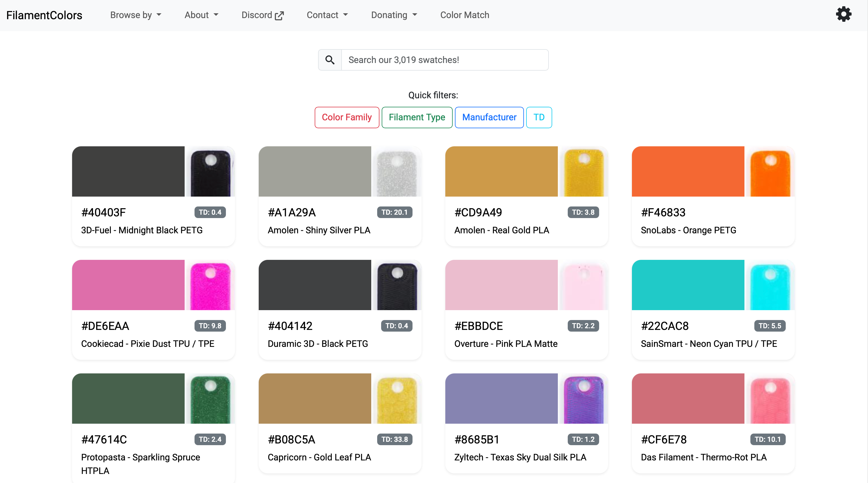Click the #404142 dark color block
This screenshot has height=483, width=868.
[315, 285]
